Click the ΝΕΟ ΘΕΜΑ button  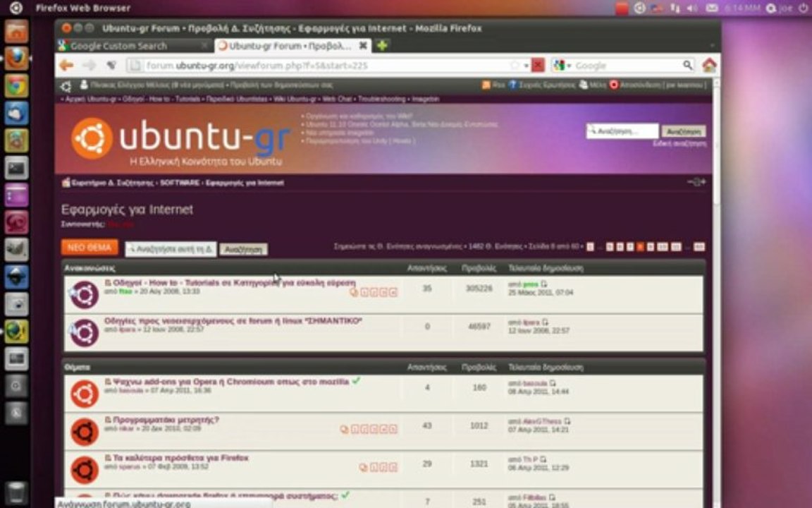(x=89, y=248)
